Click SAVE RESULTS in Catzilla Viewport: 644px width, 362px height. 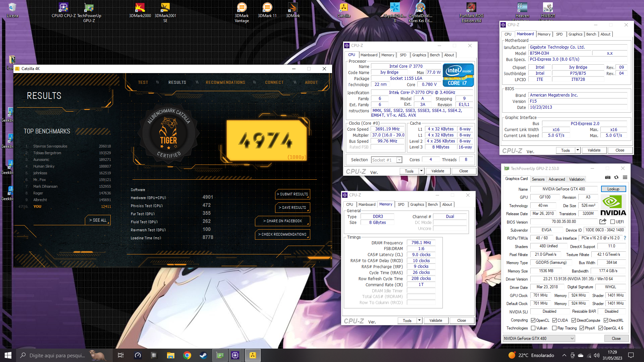(x=292, y=207)
